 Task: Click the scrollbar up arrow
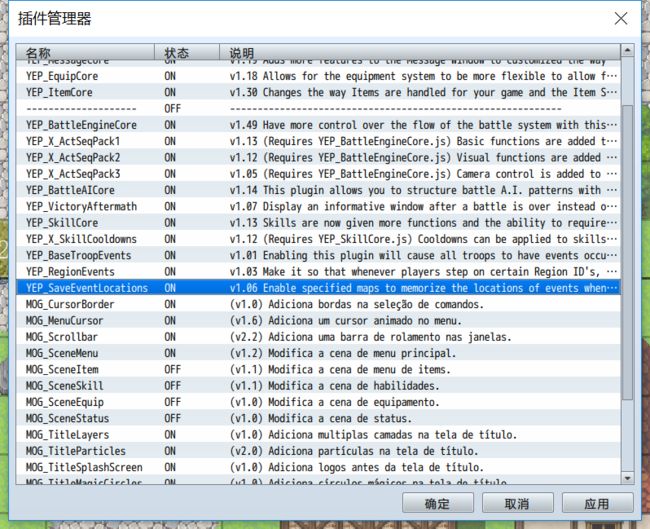[627, 50]
